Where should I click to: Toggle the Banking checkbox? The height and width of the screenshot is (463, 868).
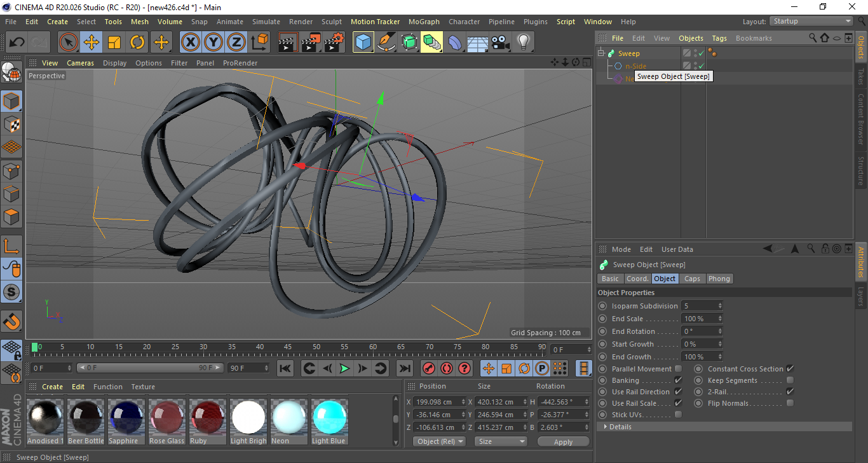(x=678, y=380)
